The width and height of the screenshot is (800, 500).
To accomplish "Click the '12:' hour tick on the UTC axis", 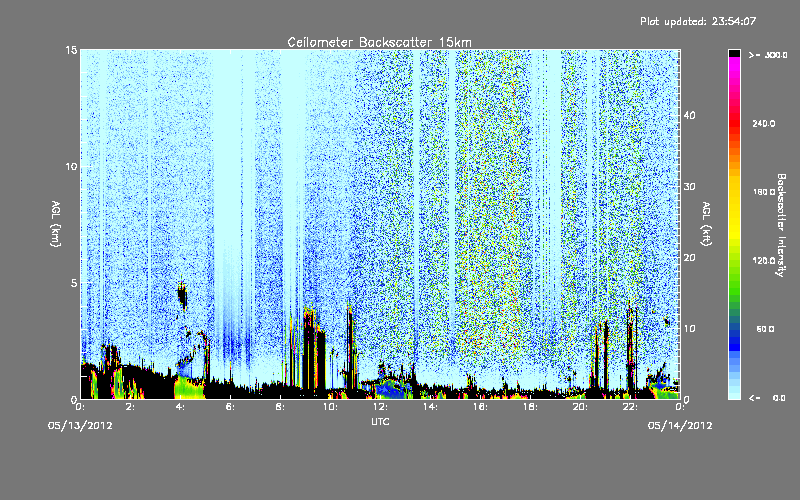I will click(380, 407).
